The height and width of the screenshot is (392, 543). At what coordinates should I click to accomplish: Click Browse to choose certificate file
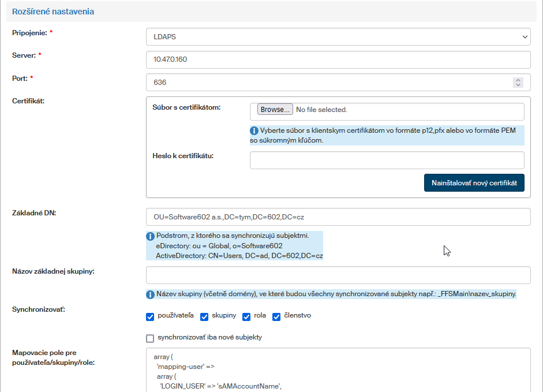[272, 110]
